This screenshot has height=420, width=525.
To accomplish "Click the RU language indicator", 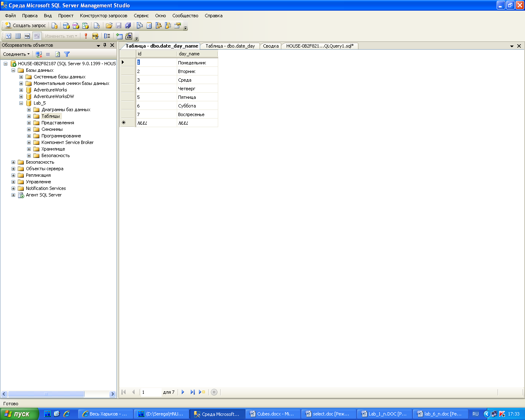I will pyautogui.click(x=475, y=414).
